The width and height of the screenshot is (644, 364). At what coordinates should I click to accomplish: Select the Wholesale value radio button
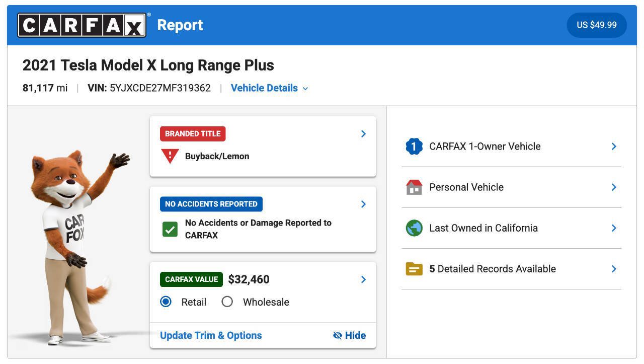(x=227, y=302)
